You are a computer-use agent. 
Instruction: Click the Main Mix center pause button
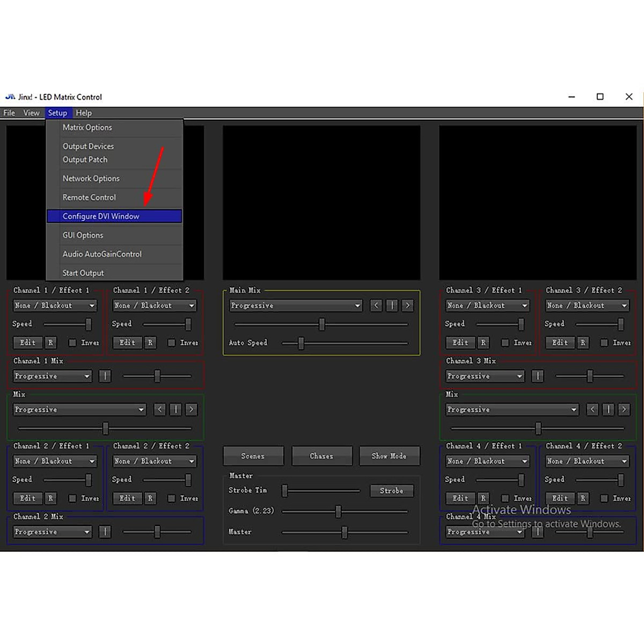tap(392, 305)
